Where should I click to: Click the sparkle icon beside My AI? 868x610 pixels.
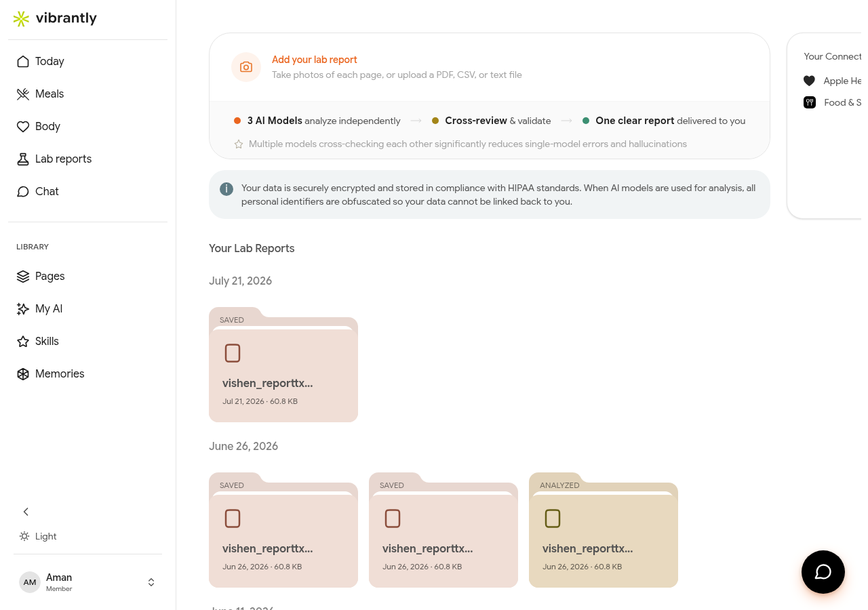click(23, 308)
